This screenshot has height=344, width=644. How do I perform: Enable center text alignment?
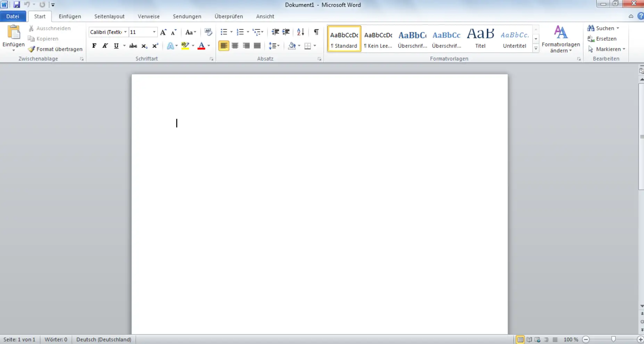(x=235, y=46)
